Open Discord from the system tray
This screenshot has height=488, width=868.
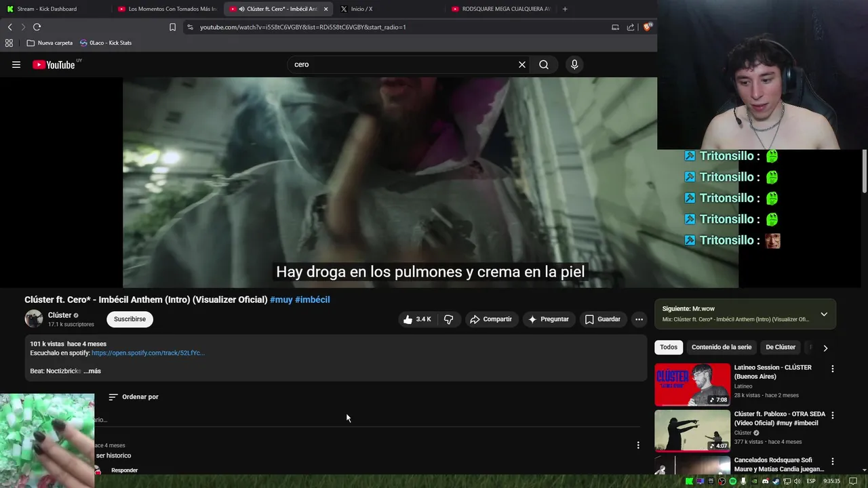tap(765, 481)
